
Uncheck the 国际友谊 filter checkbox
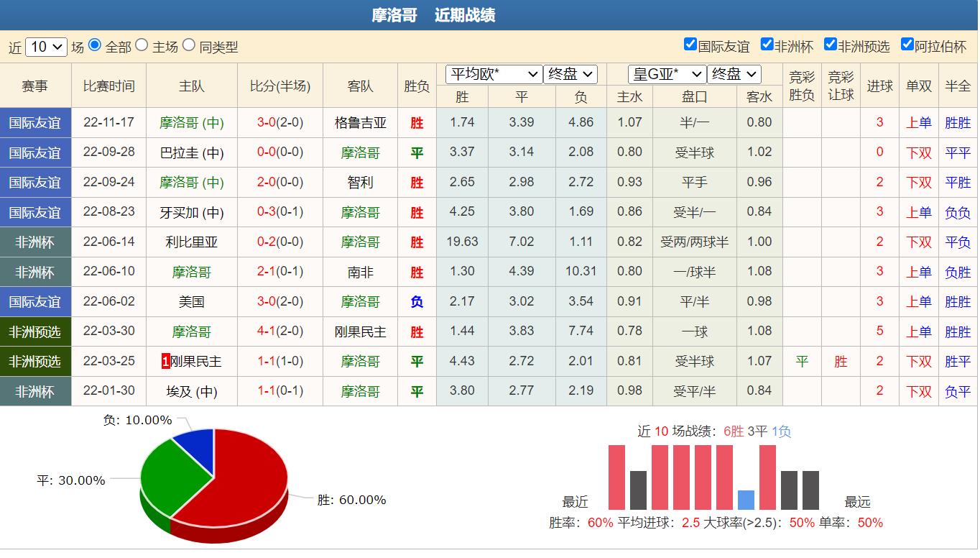[x=690, y=45]
